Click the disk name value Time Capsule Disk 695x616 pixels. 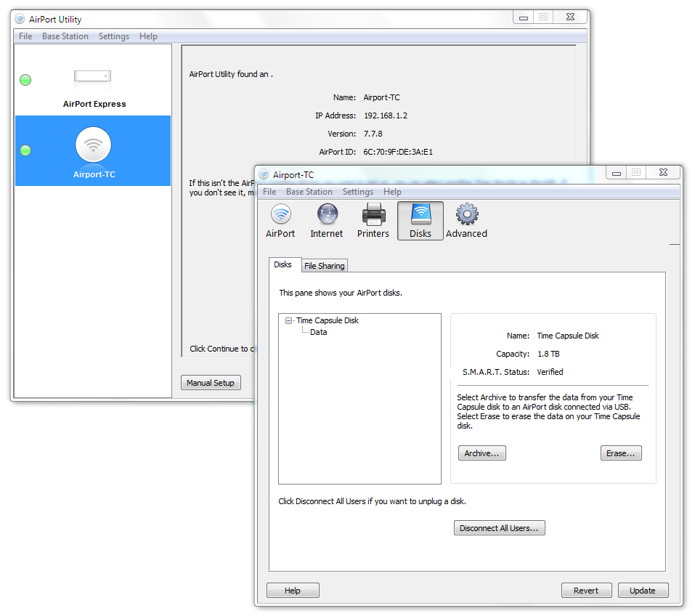(x=568, y=336)
